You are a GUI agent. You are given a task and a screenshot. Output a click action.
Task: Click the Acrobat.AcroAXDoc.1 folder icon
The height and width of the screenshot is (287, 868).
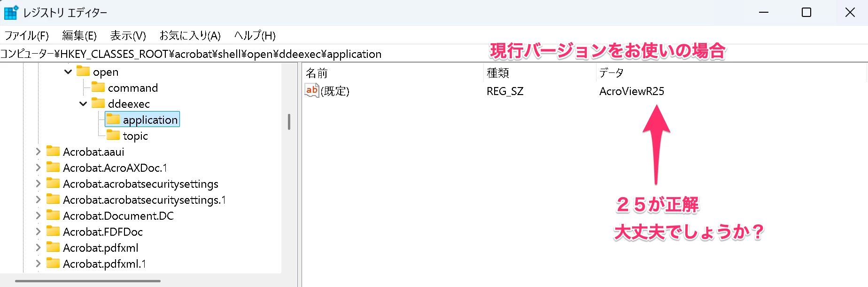click(53, 167)
